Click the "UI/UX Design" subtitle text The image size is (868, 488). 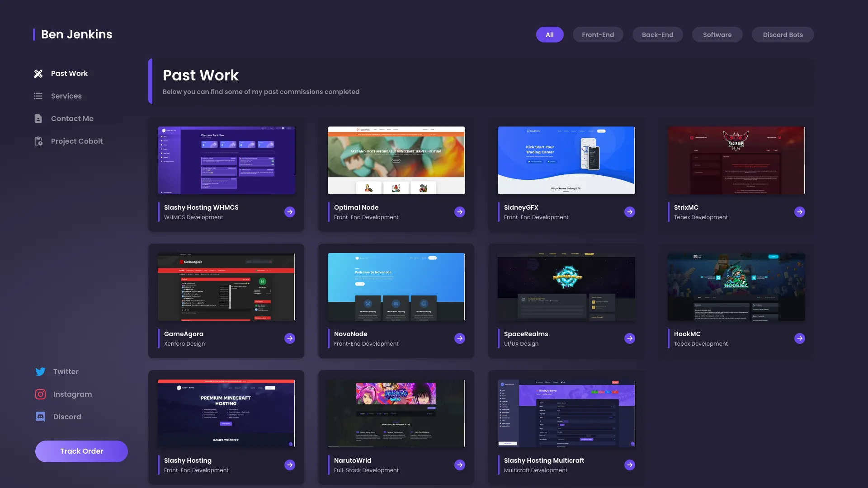(x=521, y=344)
